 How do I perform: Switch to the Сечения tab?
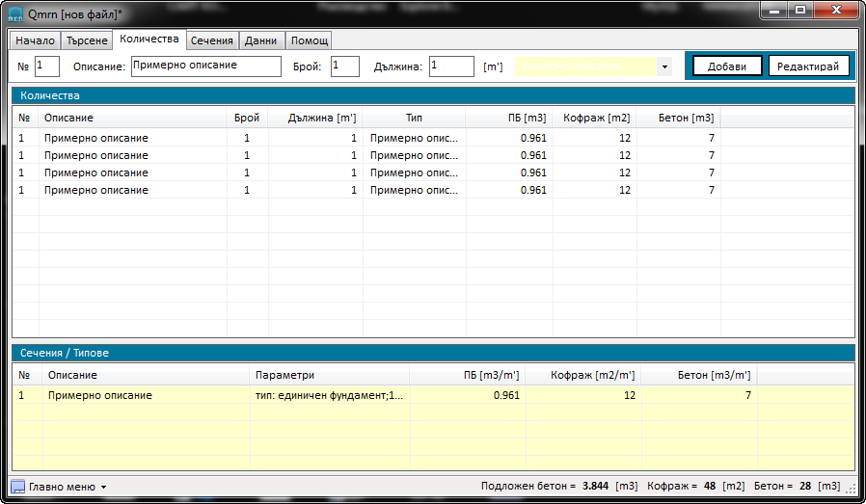click(211, 40)
